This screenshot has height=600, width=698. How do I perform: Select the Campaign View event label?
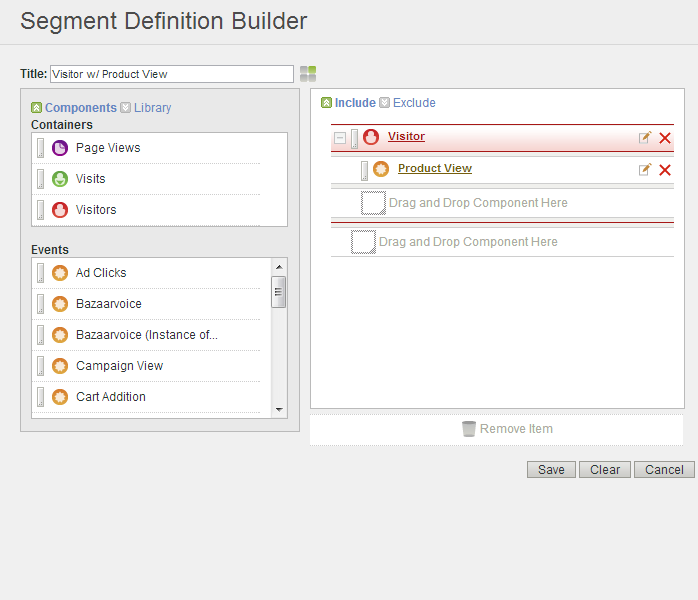tap(119, 366)
